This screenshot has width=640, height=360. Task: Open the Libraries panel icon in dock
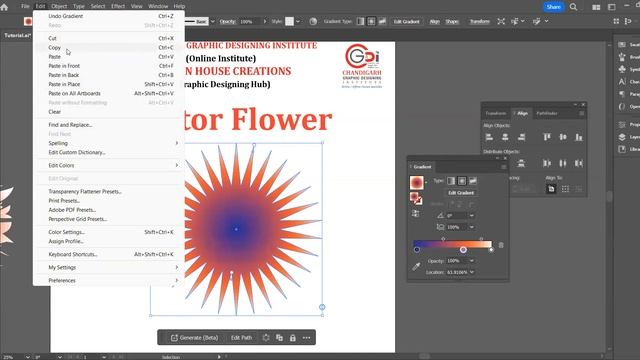pyautogui.click(x=622, y=149)
